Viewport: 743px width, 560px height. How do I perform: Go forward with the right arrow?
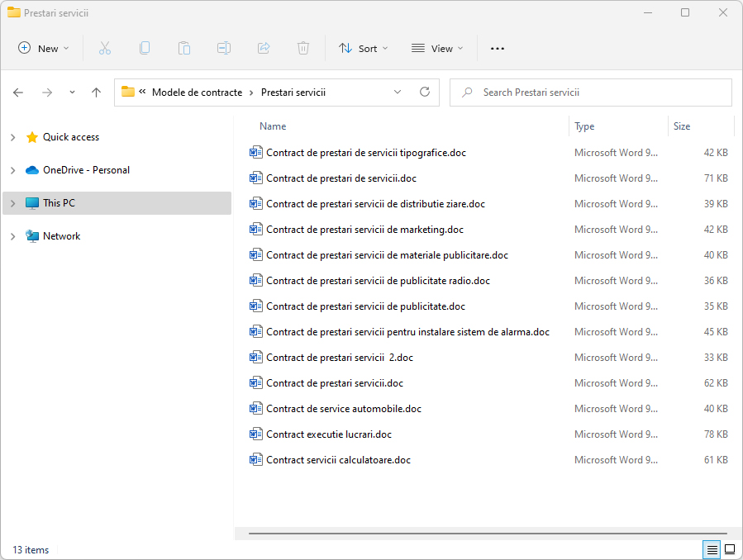tap(47, 93)
